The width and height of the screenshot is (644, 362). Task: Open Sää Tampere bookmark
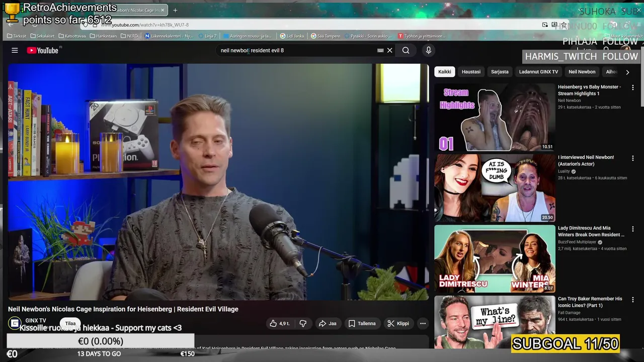(326, 36)
